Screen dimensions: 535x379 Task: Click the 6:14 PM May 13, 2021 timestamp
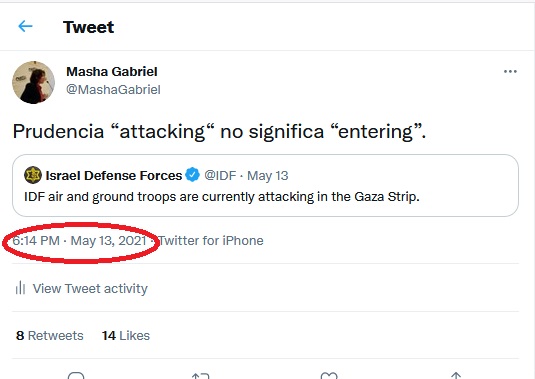click(79, 241)
